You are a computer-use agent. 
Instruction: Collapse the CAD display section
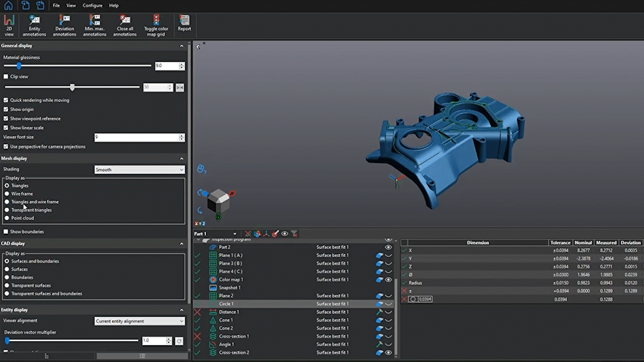pos(182,244)
